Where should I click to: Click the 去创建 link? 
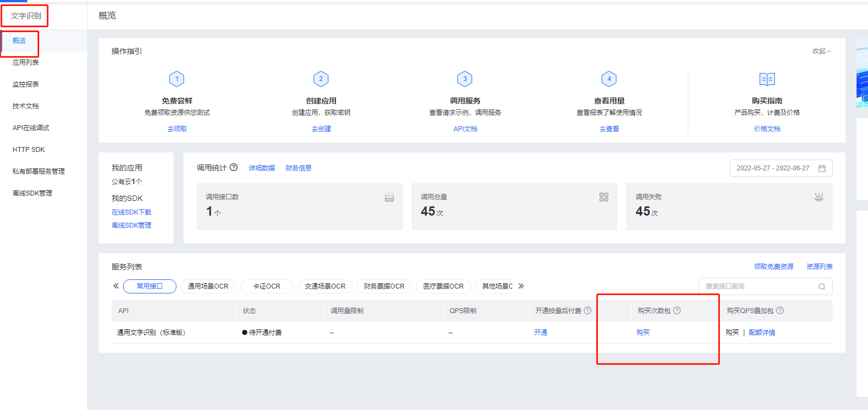tap(321, 129)
